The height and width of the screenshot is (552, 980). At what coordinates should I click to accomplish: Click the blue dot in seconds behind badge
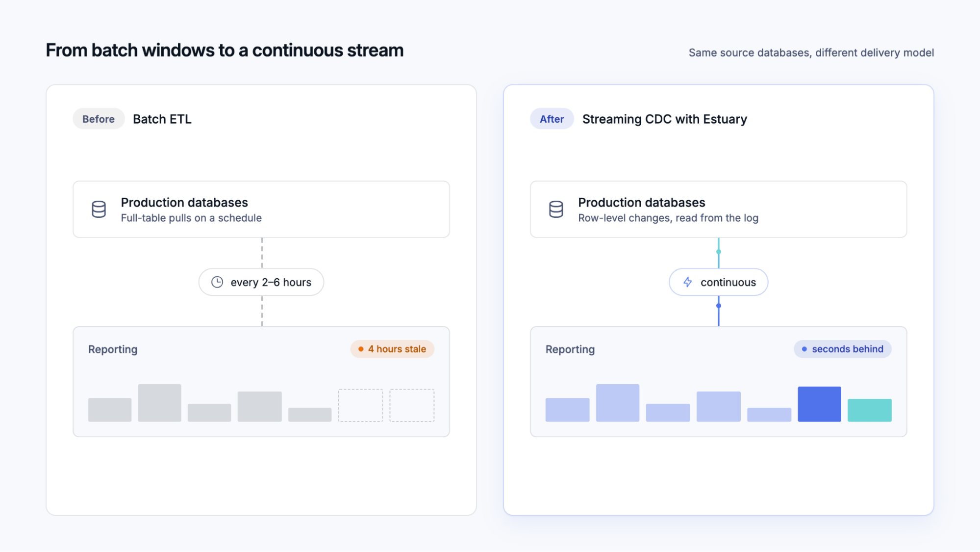tap(804, 349)
